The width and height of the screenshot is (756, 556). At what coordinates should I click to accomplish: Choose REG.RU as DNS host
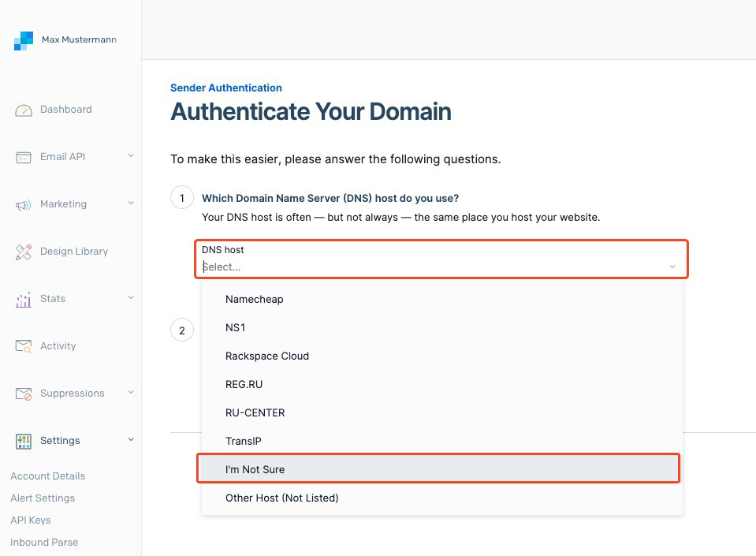441,385
